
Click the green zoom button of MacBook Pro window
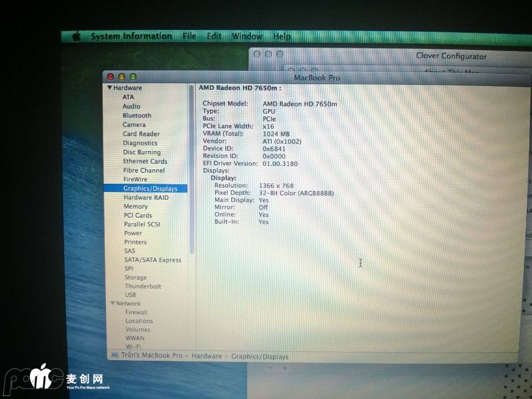[x=133, y=77]
